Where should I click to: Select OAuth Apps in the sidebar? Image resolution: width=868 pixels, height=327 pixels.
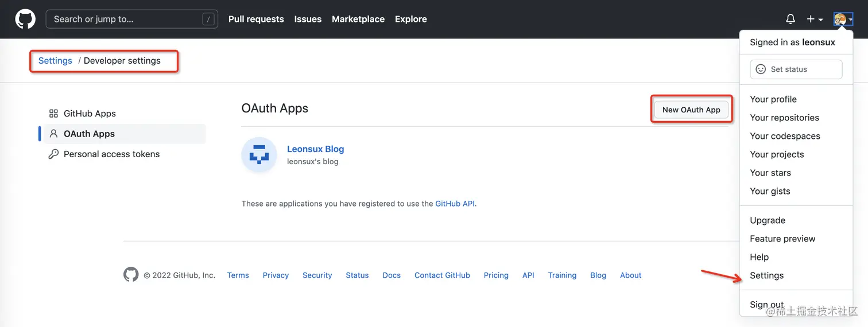point(89,134)
